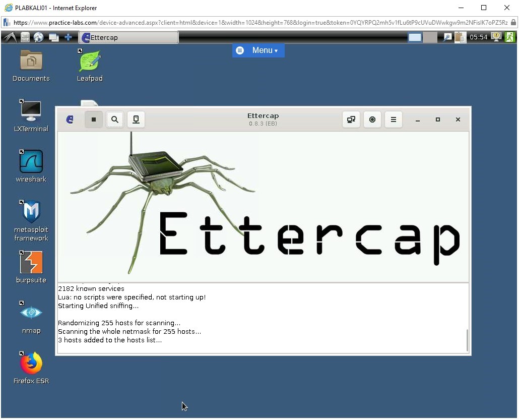Open Leafpad text editor
519x420 pixels.
tap(90, 63)
